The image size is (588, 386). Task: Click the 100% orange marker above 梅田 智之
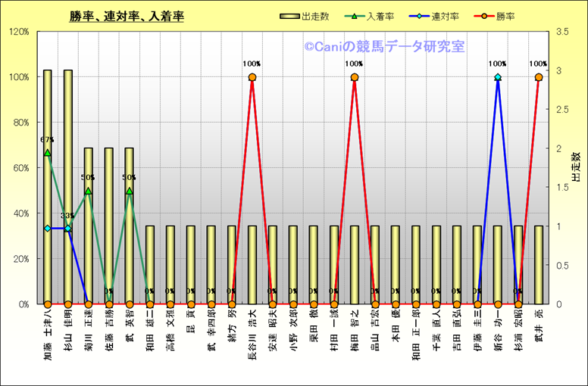tap(355, 77)
